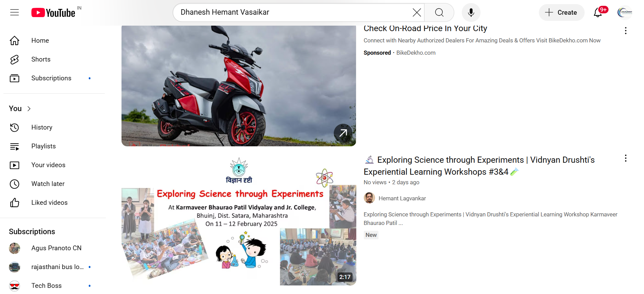Start voice search with microphone
This screenshot has width=644, height=294.
click(x=471, y=13)
